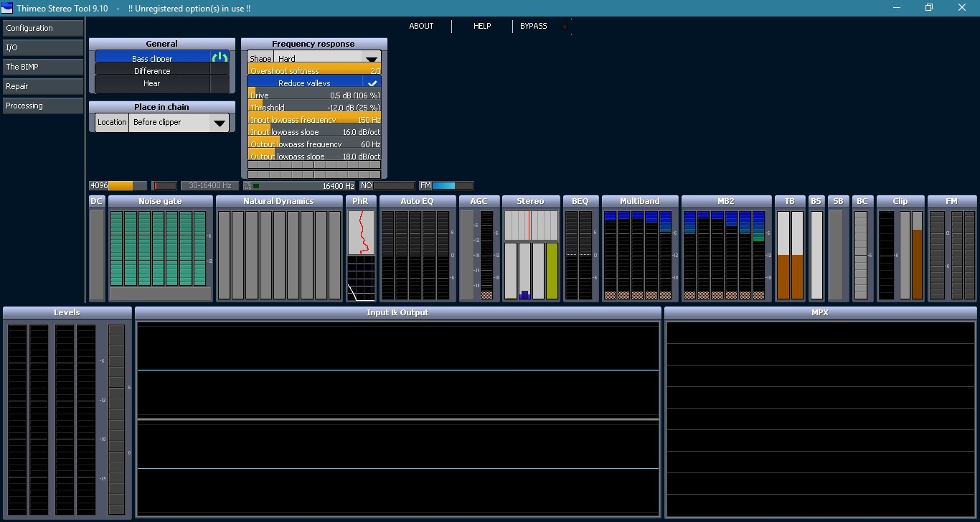Open the I/O section

(43, 47)
